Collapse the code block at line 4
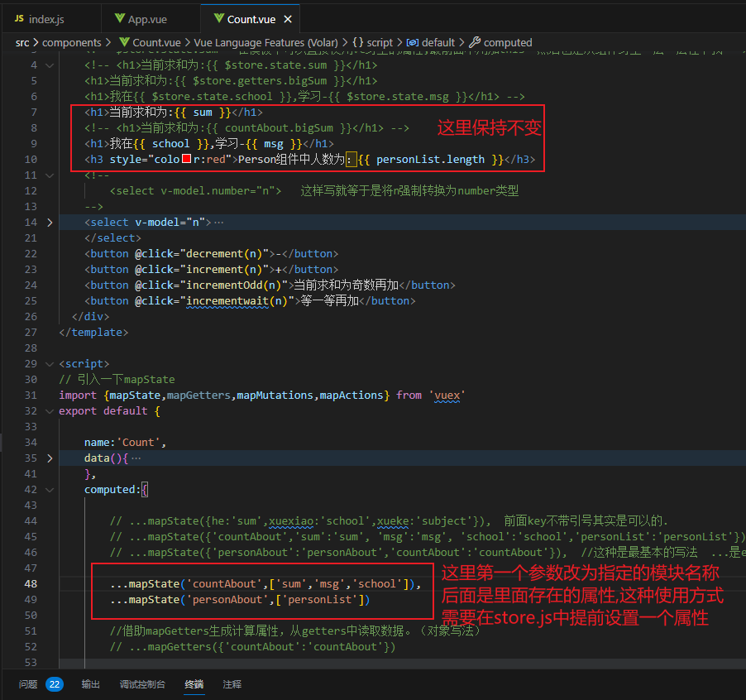Viewport: 746px width, 700px height. [50, 65]
